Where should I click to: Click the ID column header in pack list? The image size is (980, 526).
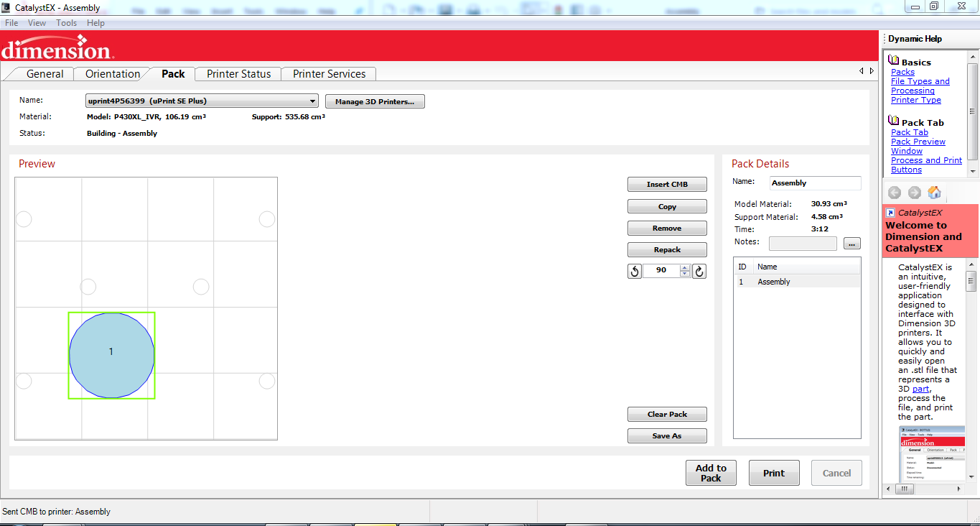pyautogui.click(x=742, y=267)
